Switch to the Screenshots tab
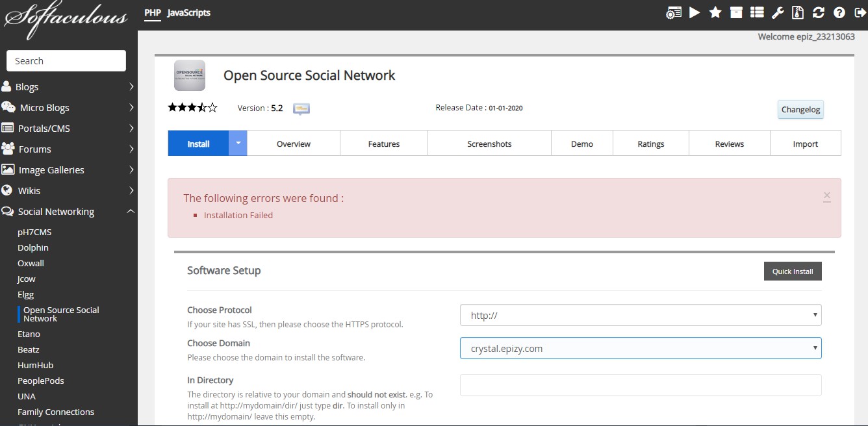This screenshot has width=868, height=426. [x=489, y=144]
